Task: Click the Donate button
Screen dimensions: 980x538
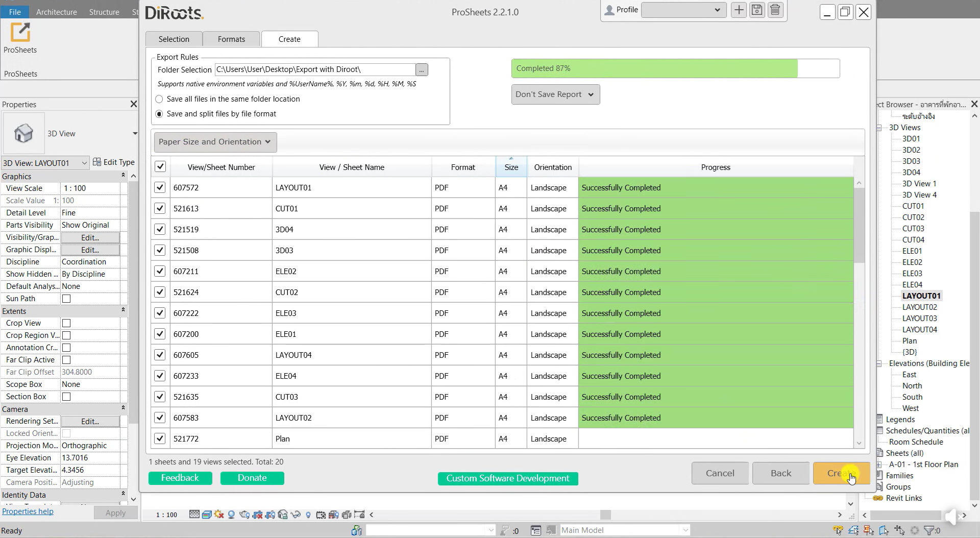Action: click(x=252, y=478)
